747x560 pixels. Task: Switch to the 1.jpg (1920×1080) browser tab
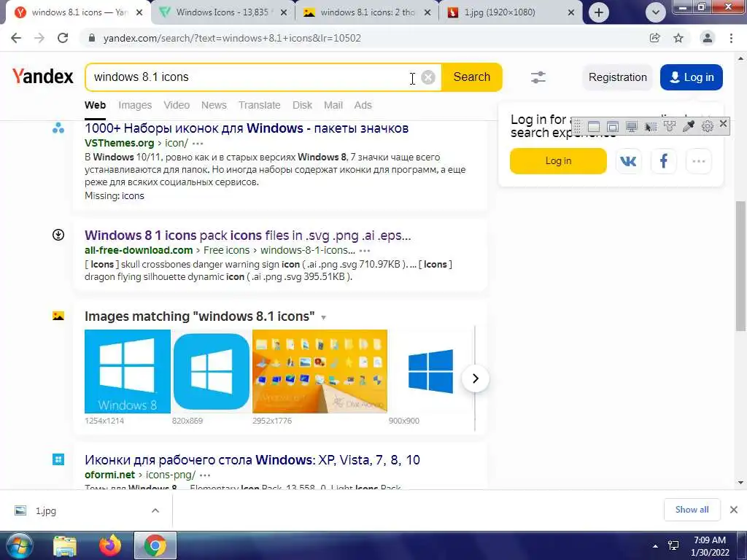click(x=510, y=12)
